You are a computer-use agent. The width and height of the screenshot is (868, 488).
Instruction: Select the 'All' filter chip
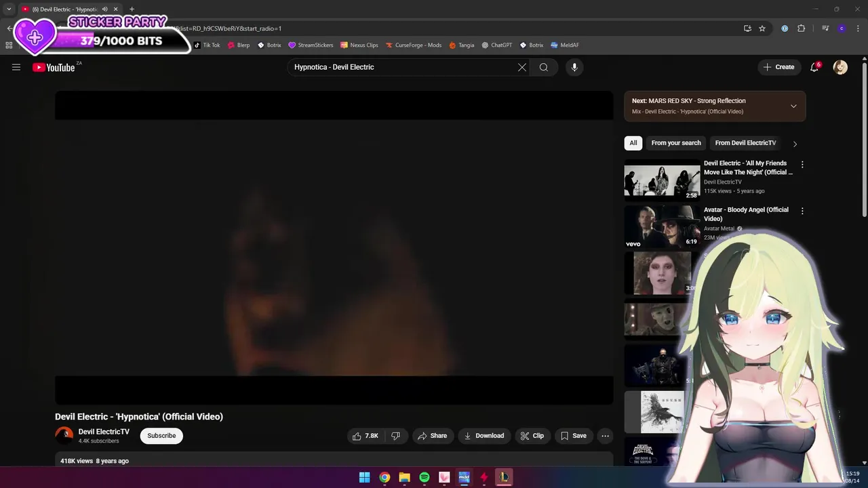coord(633,143)
